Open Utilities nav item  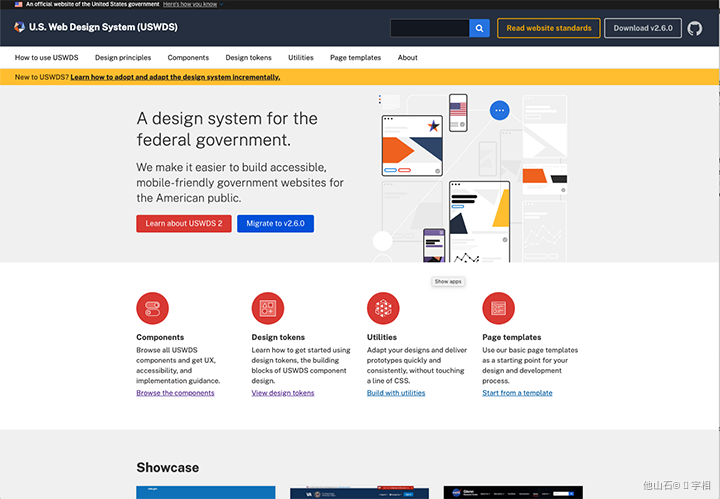pos(301,57)
